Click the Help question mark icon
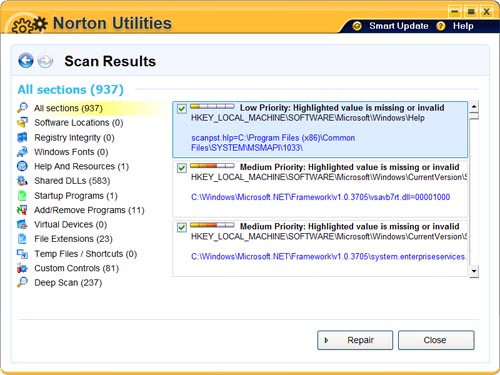This screenshot has height=375, width=500. pos(441,26)
